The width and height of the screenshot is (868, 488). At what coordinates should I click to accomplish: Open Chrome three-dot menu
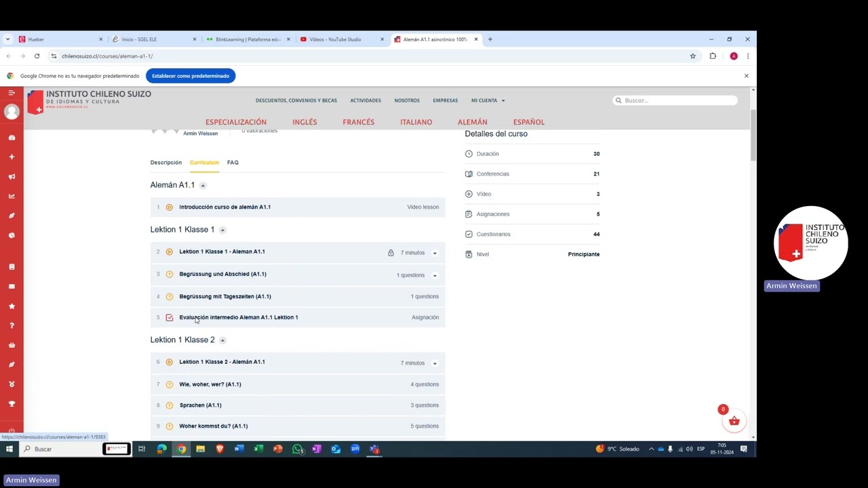pyautogui.click(x=747, y=56)
